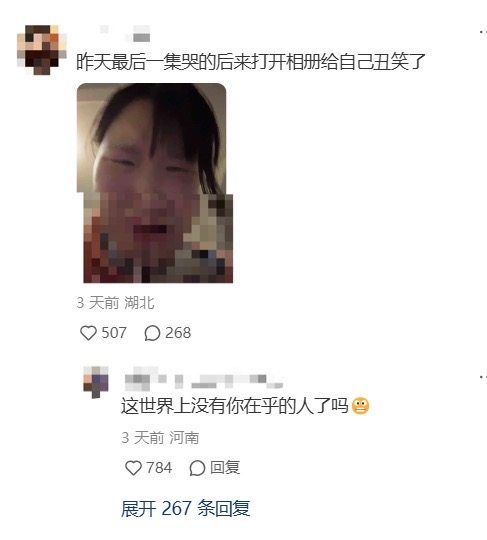Image resolution: width=487 pixels, height=540 pixels.
Task: Open the top commenter's blurred username
Action: pyautogui.click(x=125, y=33)
